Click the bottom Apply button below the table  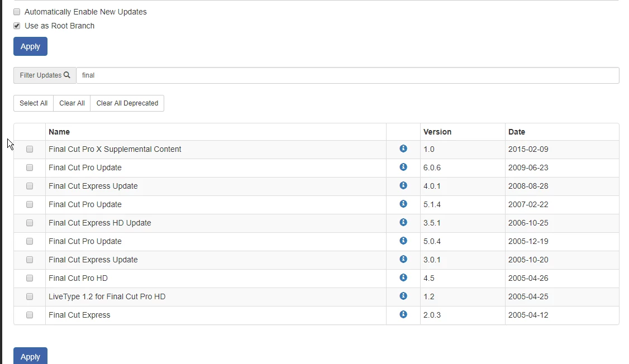31,356
